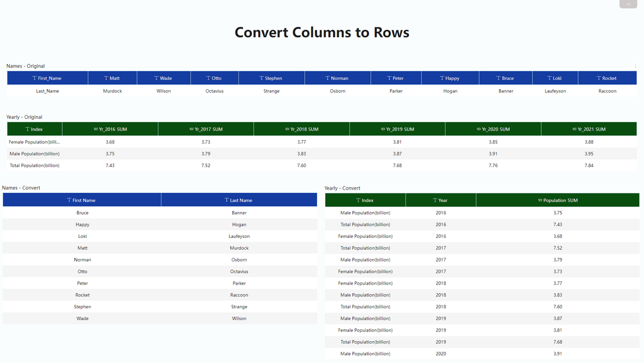Image resolution: width=644 pixels, height=362 pixels.
Task: Click the 3.95 value in Yearly - Original
Action: coord(589,154)
